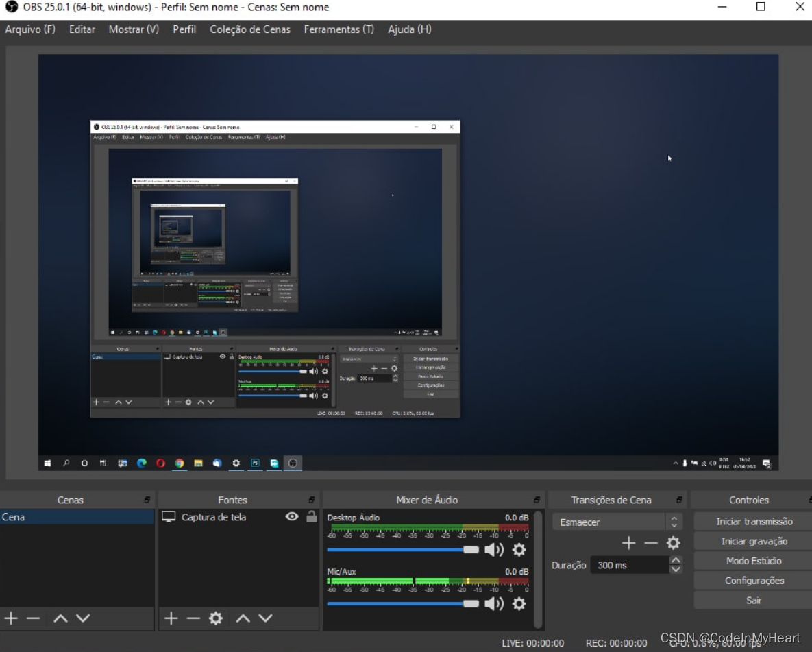Open Configurações
This screenshot has width=812, height=652.
point(754,581)
